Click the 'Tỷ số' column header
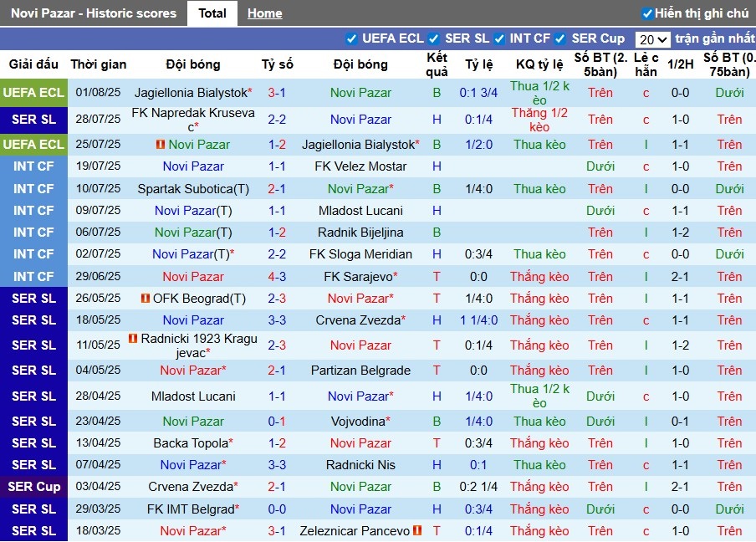 pos(277,64)
